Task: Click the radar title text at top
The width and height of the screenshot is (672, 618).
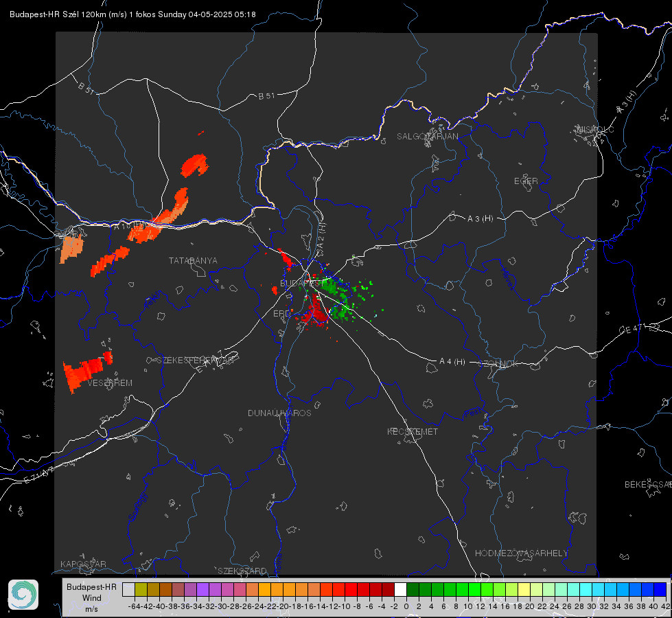Action: pos(133,14)
